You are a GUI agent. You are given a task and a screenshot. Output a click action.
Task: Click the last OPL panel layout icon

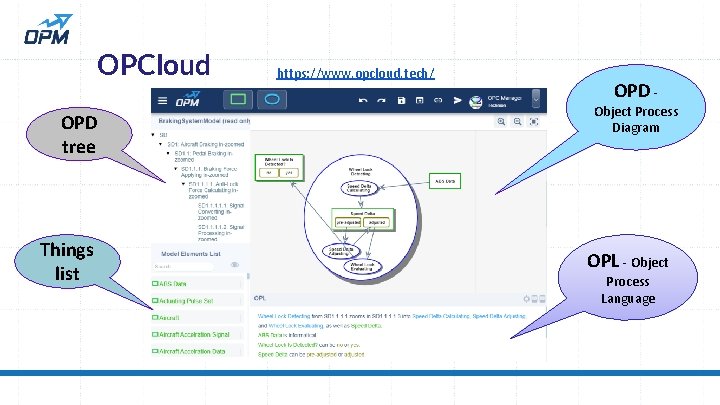point(542,299)
